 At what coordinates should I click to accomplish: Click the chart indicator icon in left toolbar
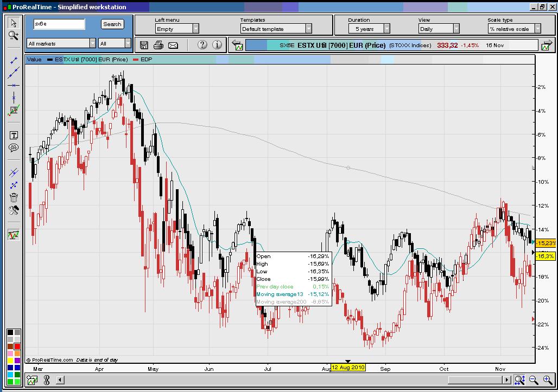point(14,235)
